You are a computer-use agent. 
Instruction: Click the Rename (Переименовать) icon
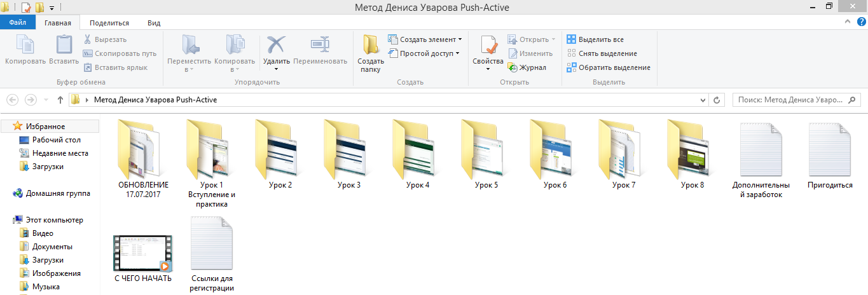pyautogui.click(x=320, y=45)
